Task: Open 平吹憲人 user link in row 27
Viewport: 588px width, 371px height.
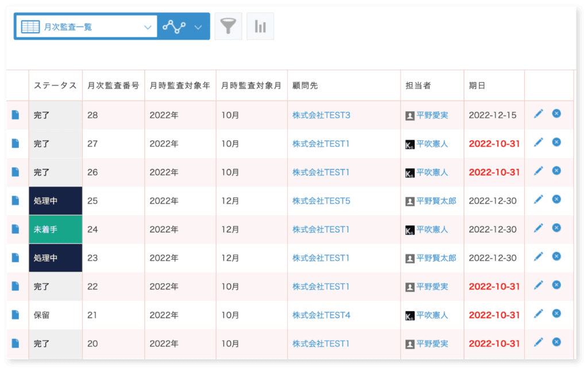Action: pos(432,144)
